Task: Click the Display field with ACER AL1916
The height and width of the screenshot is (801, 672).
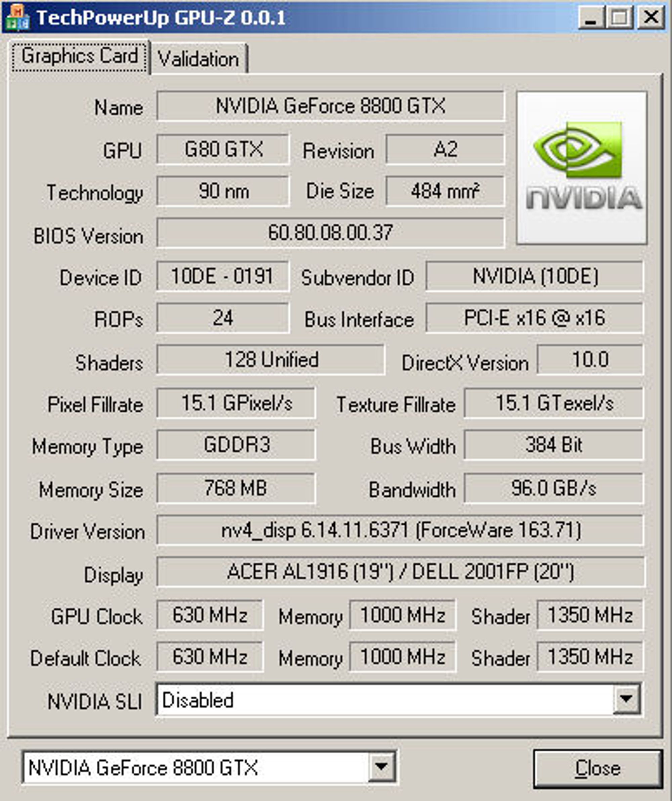Action: point(400,572)
